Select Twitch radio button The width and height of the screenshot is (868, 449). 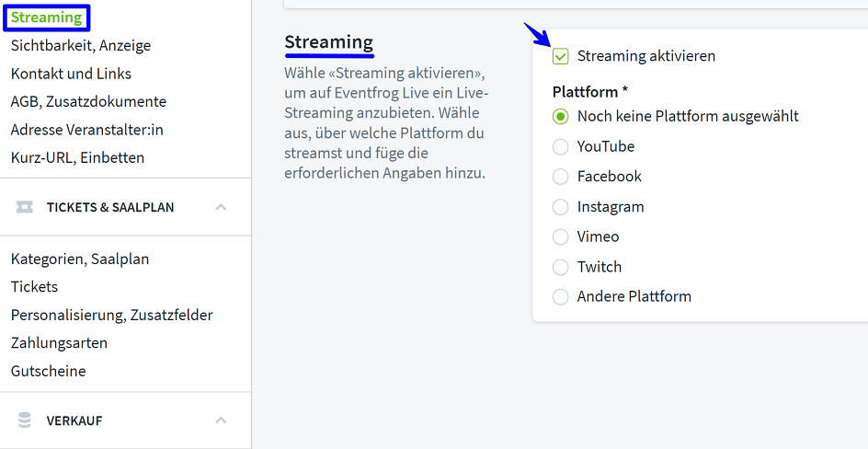560,267
